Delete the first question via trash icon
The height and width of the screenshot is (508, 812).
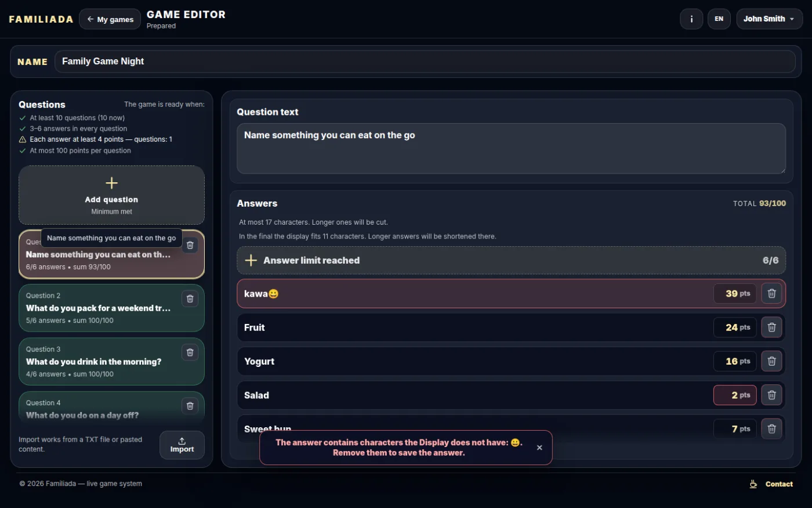tap(190, 245)
